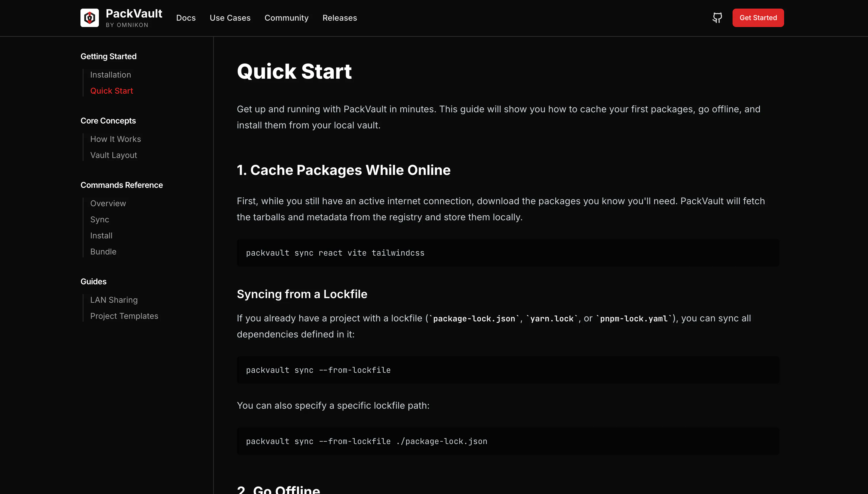The height and width of the screenshot is (494, 868).
Task: Click the ./package-lock.json lockfile path code block
Action: (x=508, y=441)
